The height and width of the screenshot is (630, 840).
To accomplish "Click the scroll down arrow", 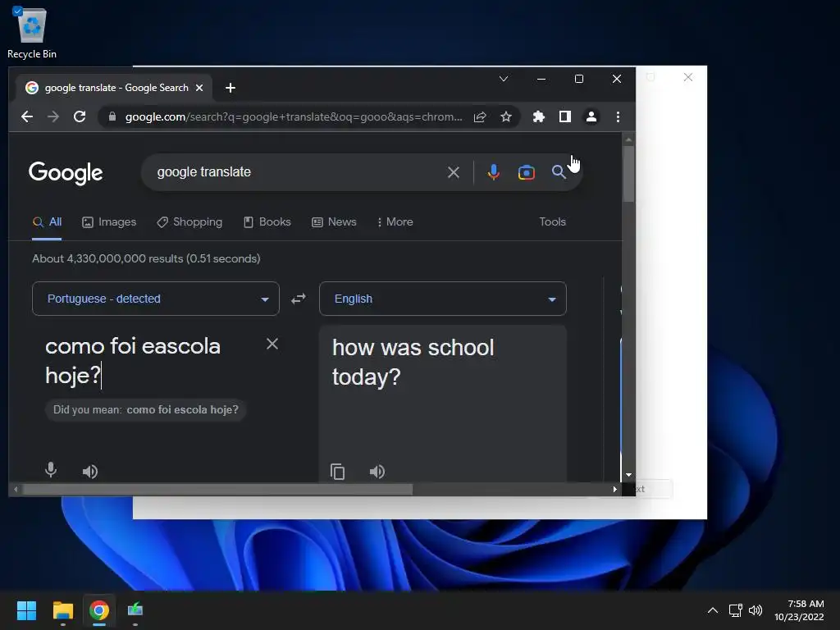I will 628,475.
